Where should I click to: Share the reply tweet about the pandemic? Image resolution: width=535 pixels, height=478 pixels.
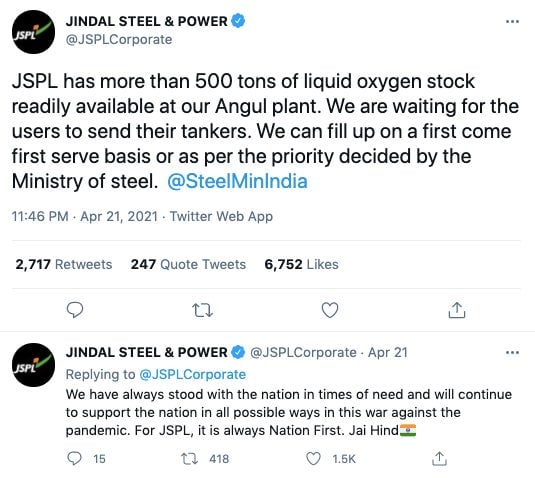click(439, 459)
